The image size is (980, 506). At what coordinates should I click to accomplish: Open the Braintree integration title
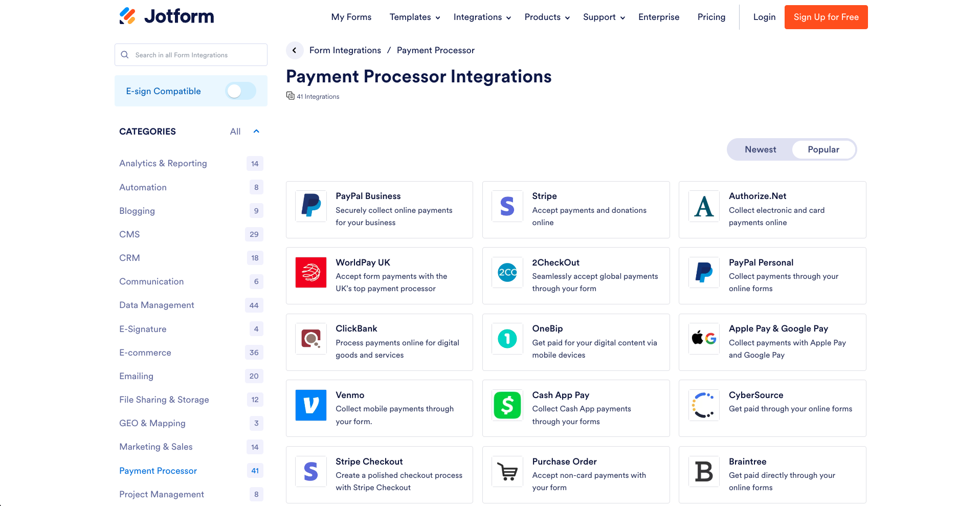(747, 461)
